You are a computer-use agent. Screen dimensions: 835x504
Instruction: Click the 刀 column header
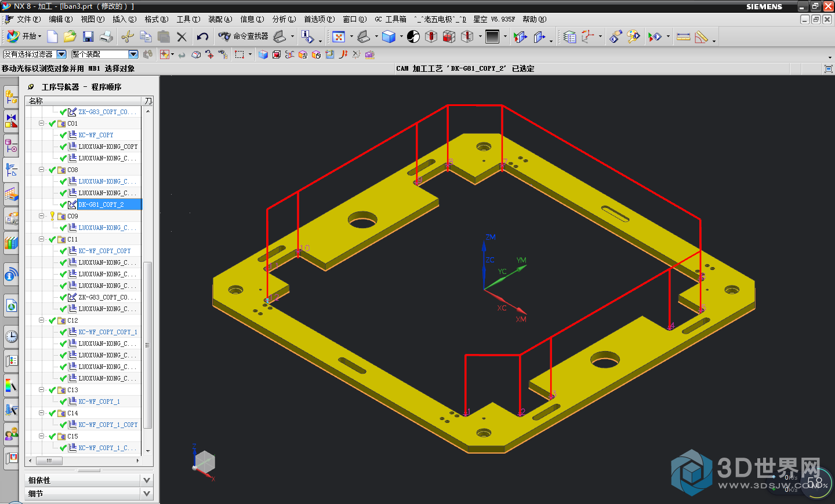click(148, 101)
